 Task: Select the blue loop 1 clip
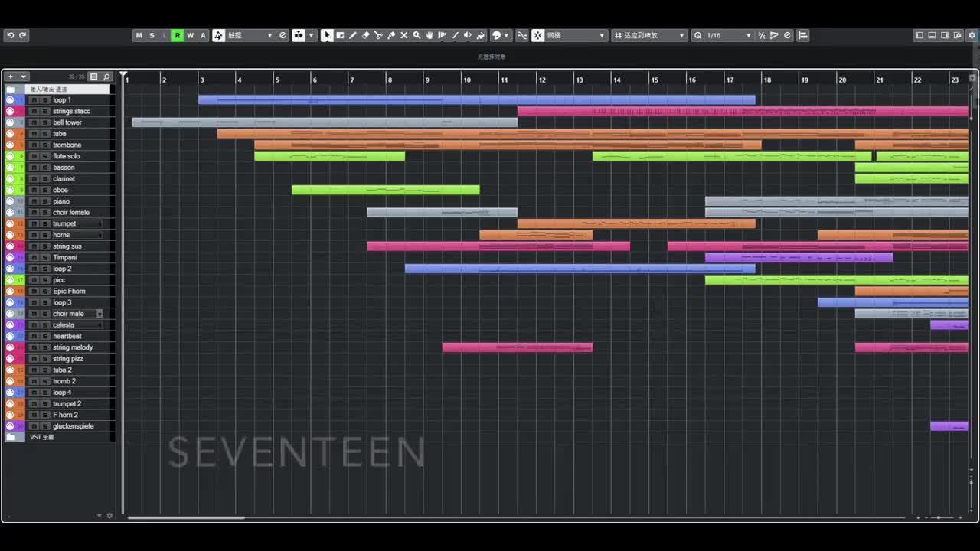476,99
